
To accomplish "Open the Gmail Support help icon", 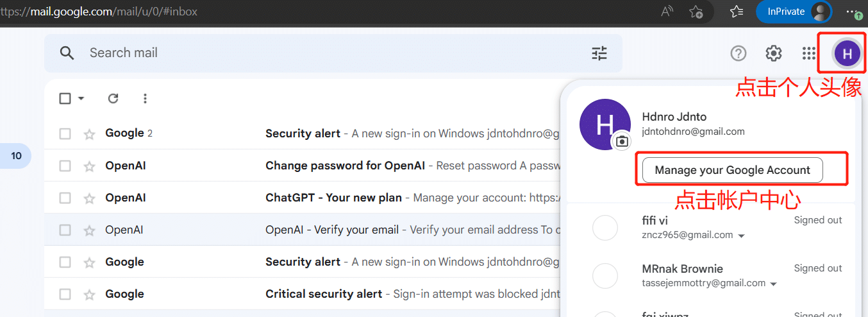I will coord(739,53).
